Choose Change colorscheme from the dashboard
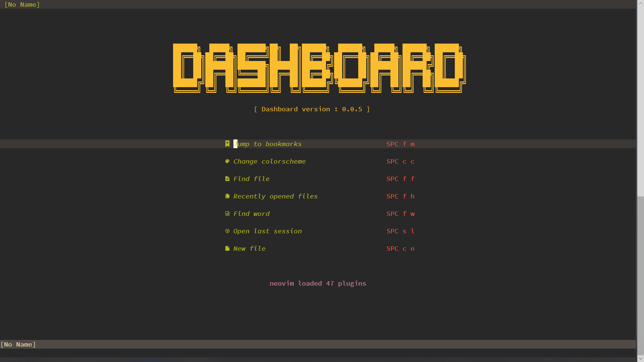Viewport: 644px width, 362px height. (x=269, y=162)
